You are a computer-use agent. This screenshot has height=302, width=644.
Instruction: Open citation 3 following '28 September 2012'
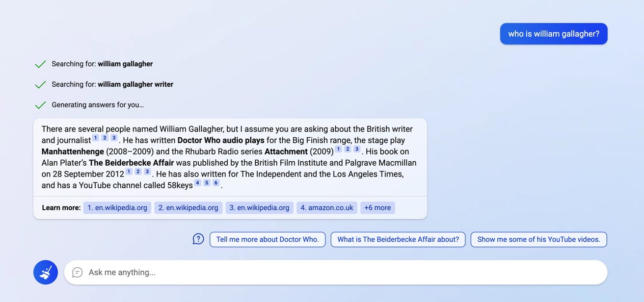tap(147, 172)
